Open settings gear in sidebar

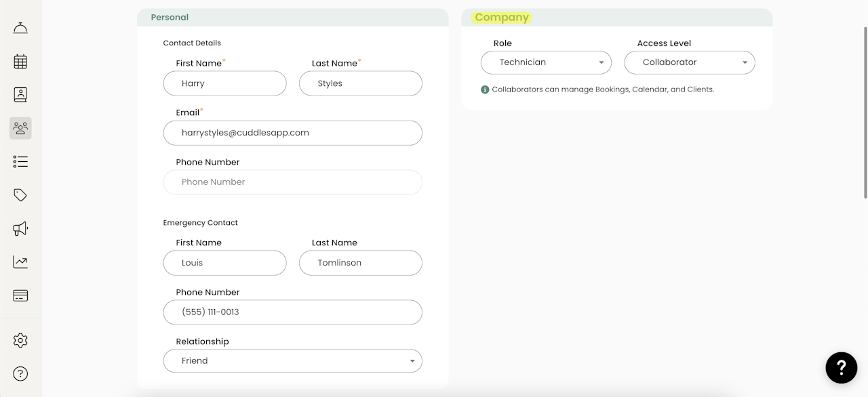pos(20,340)
